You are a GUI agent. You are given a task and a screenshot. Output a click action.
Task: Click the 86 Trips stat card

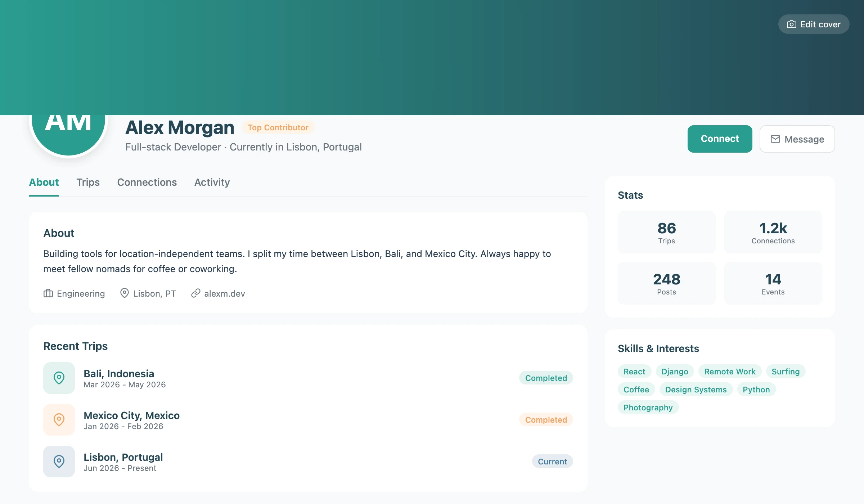click(x=666, y=232)
